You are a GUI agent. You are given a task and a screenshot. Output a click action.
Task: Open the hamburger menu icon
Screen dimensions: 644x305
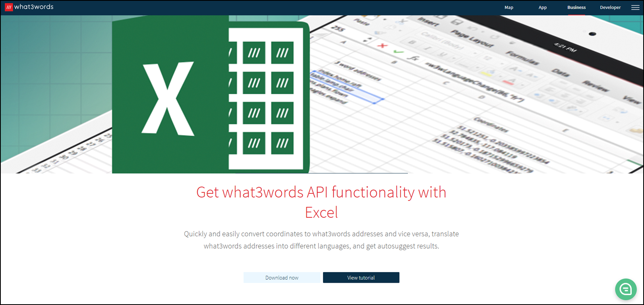[635, 8]
